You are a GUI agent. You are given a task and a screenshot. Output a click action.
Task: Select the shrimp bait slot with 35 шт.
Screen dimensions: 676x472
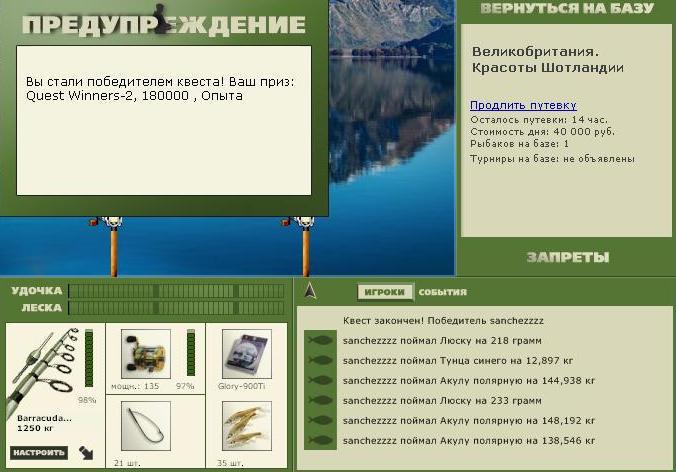coord(247,426)
